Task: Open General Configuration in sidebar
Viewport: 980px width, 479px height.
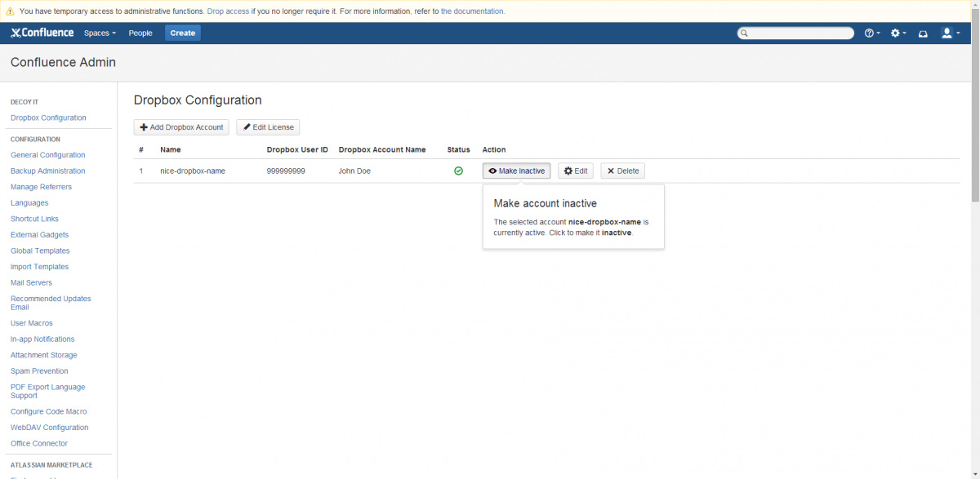Action: coord(47,155)
